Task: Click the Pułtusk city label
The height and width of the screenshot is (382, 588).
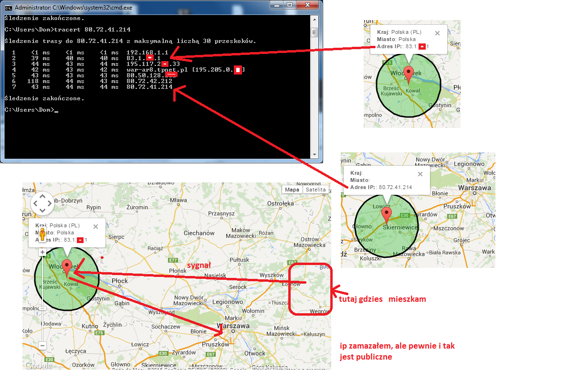Action: coord(240,260)
